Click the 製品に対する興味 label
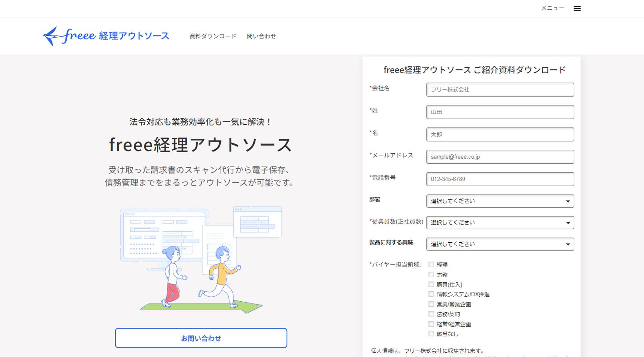 [x=391, y=242]
